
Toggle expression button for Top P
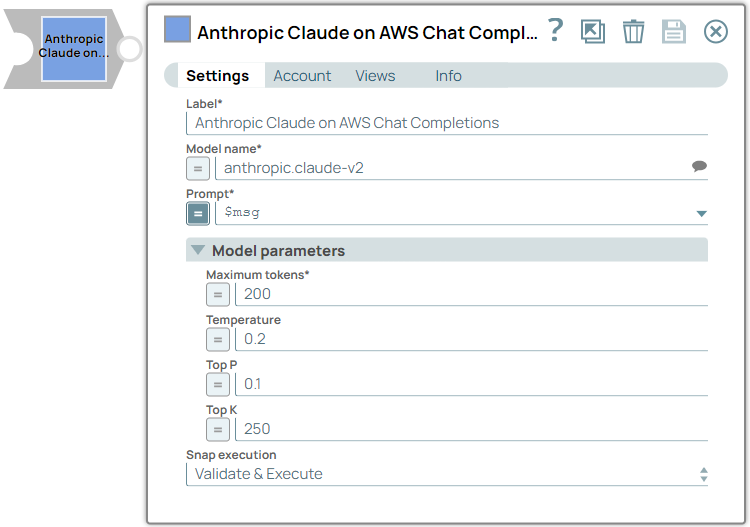pos(218,384)
